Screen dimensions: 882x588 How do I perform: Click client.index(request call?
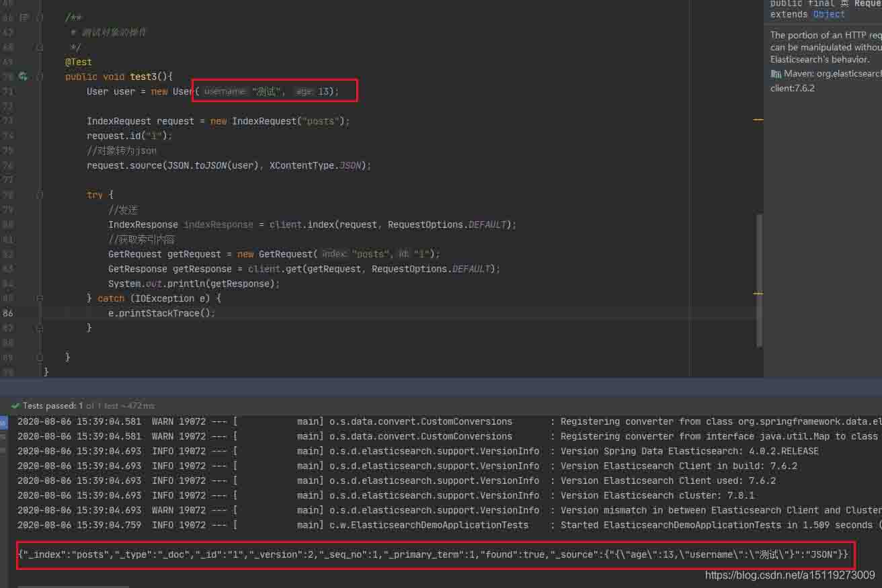pyautogui.click(x=324, y=224)
